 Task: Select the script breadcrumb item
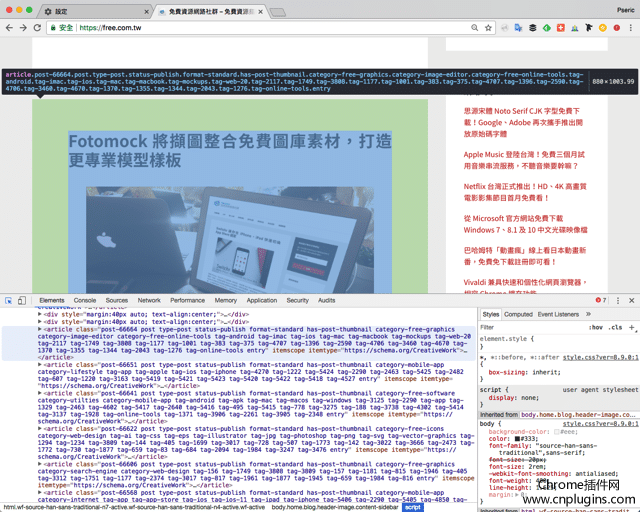413,507
